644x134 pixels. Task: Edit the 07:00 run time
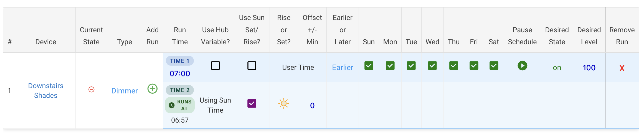coord(180,74)
